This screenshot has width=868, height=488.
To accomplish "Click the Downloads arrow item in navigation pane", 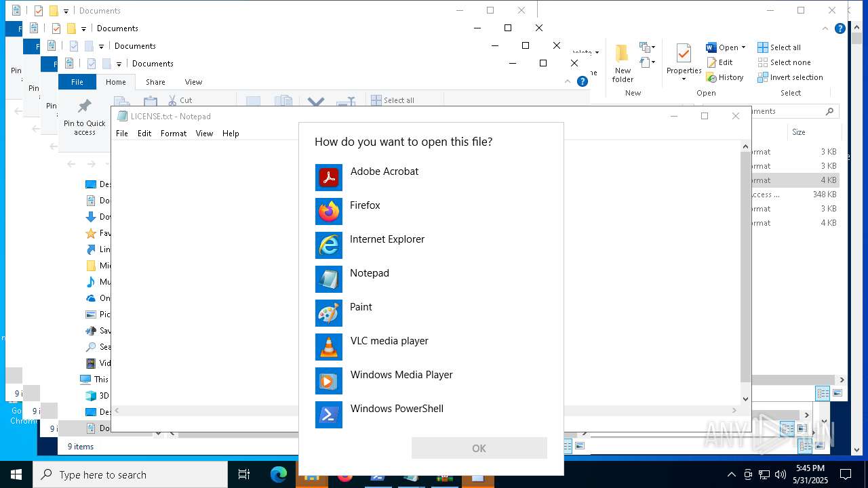I will click(98, 217).
